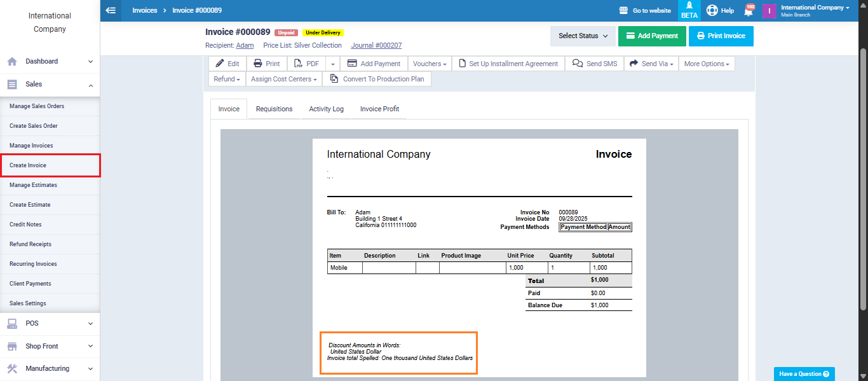Open Journal #000207 link
The height and width of the screenshot is (381, 868).
point(376,46)
